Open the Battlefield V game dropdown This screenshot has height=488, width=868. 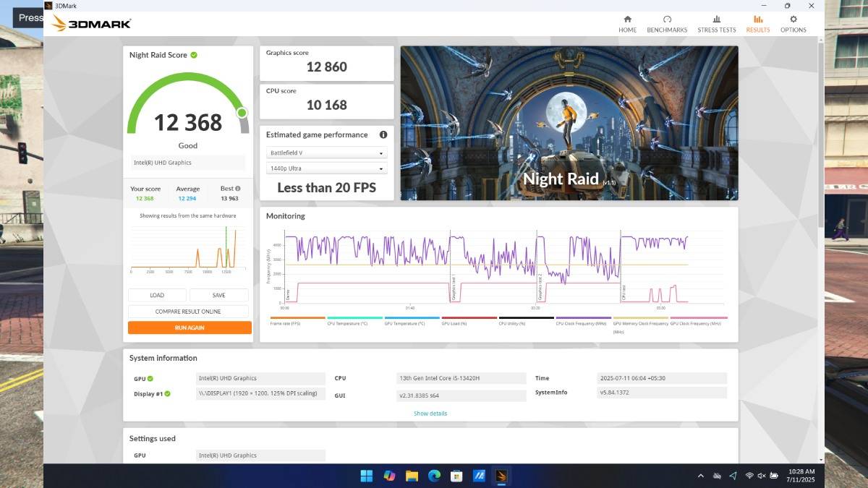[327, 153]
